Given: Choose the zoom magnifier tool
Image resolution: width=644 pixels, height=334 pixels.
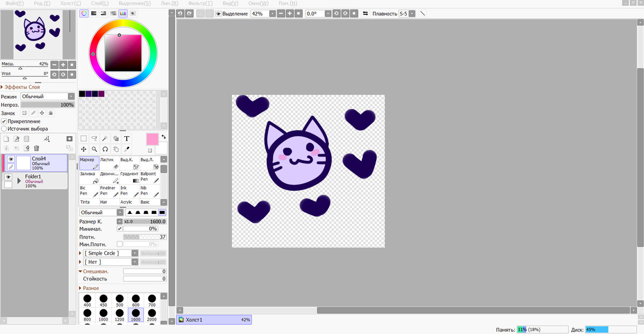Looking at the screenshot, I should tap(94, 149).
